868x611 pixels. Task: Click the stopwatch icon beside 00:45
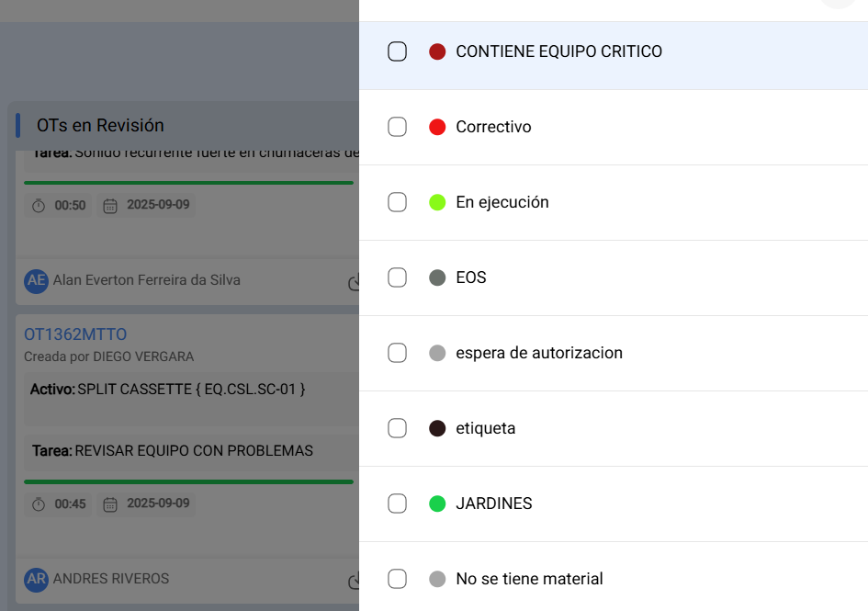pyautogui.click(x=39, y=504)
